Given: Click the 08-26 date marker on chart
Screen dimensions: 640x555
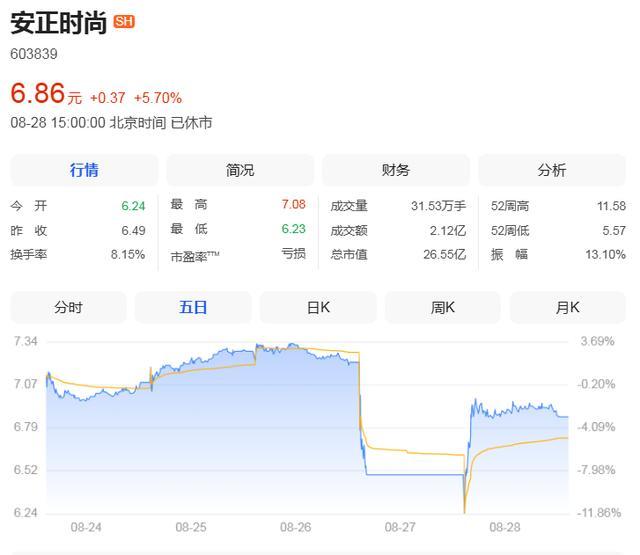Looking at the screenshot, I should (296, 527).
